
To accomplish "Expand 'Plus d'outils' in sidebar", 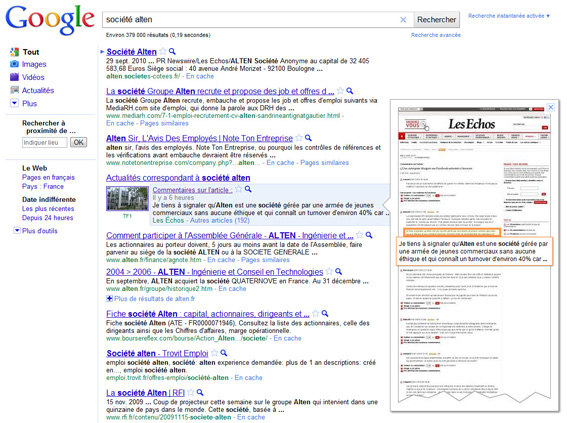I will point(17,230).
